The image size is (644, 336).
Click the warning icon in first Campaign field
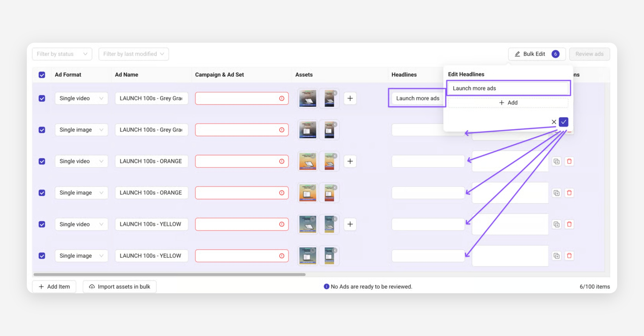281,98
